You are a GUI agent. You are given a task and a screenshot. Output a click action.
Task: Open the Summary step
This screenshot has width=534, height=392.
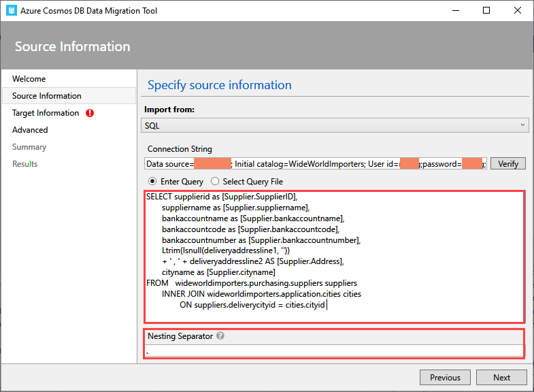[x=29, y=147]
